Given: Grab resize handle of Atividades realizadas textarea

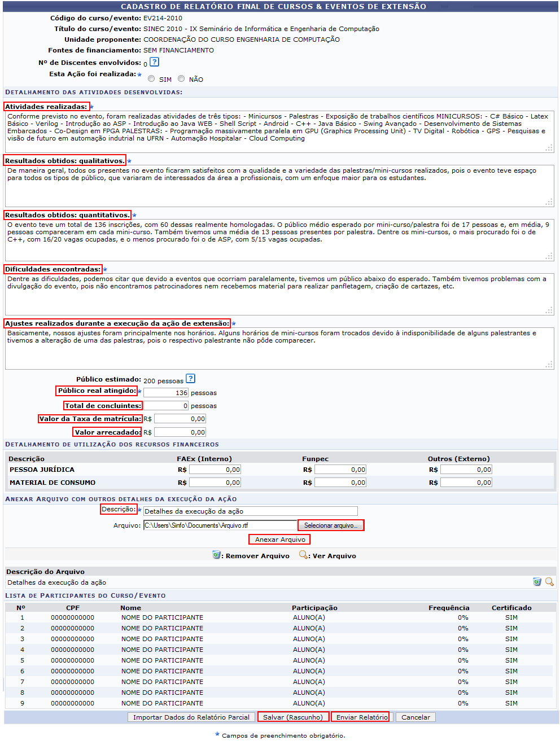Looking at the screenshot, I should (x=549, y=148).
